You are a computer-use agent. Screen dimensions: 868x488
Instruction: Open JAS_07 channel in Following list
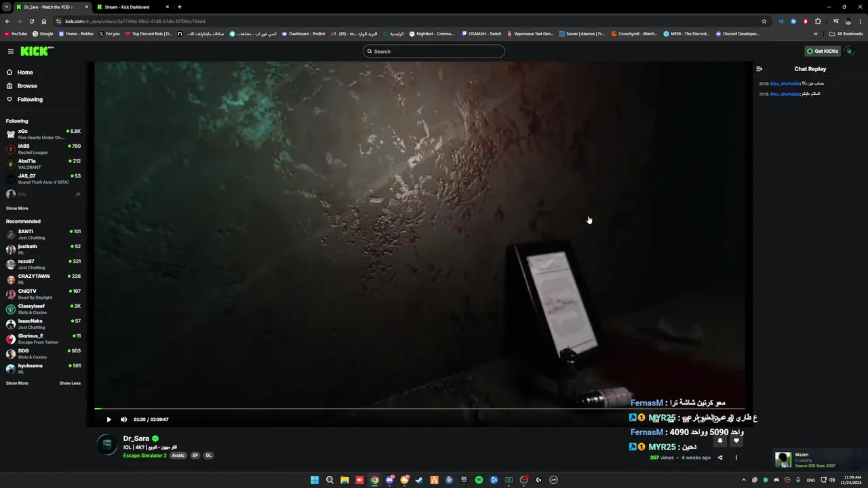coord(43,179)
